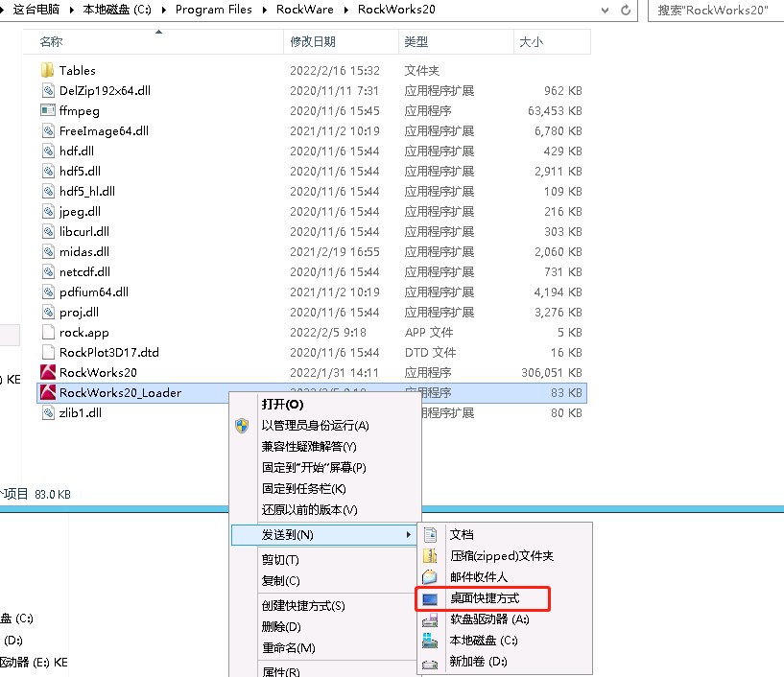Select 还原以前的版本(V) menu entry
784x677 pixels.
(310, 509)
